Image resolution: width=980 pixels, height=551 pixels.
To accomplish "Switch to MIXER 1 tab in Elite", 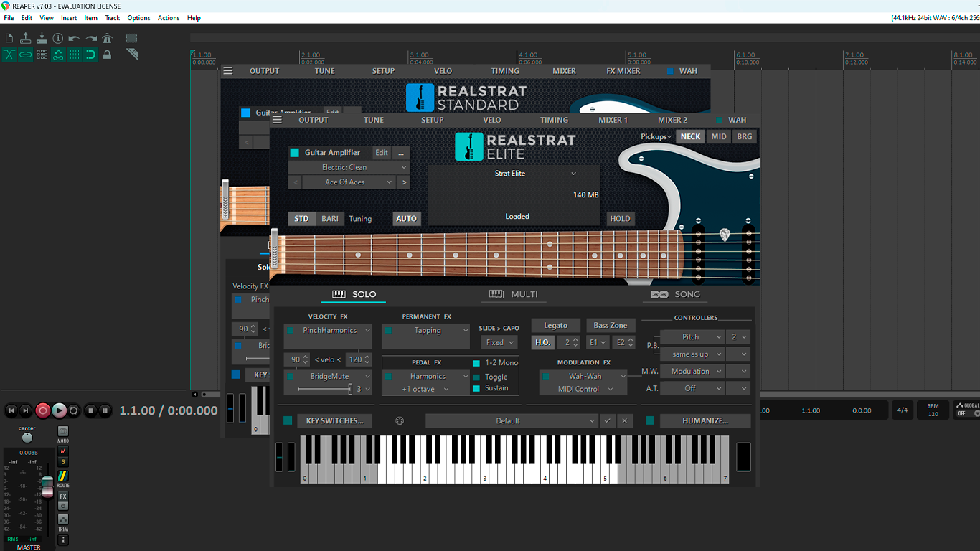I will pos(613,120).
